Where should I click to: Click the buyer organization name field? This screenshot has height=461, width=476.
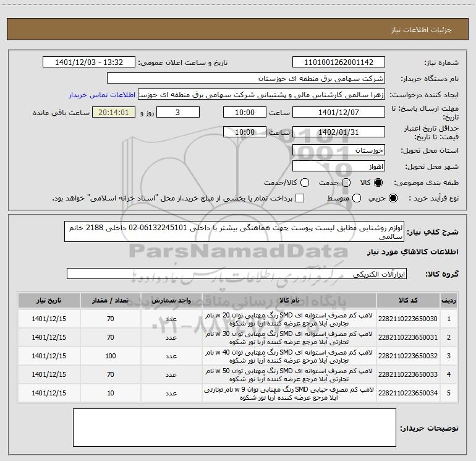point(245,79)
